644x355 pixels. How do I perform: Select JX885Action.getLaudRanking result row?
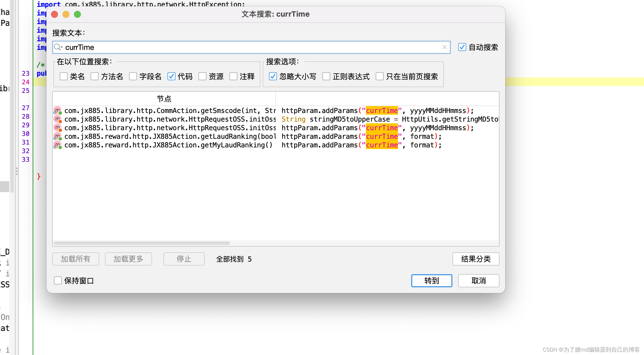[276, 136]
